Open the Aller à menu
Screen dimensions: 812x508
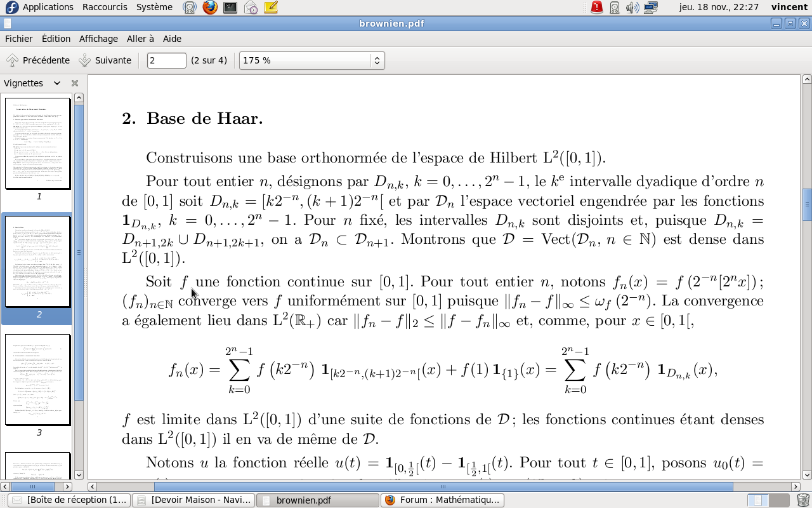click(140, 39)
